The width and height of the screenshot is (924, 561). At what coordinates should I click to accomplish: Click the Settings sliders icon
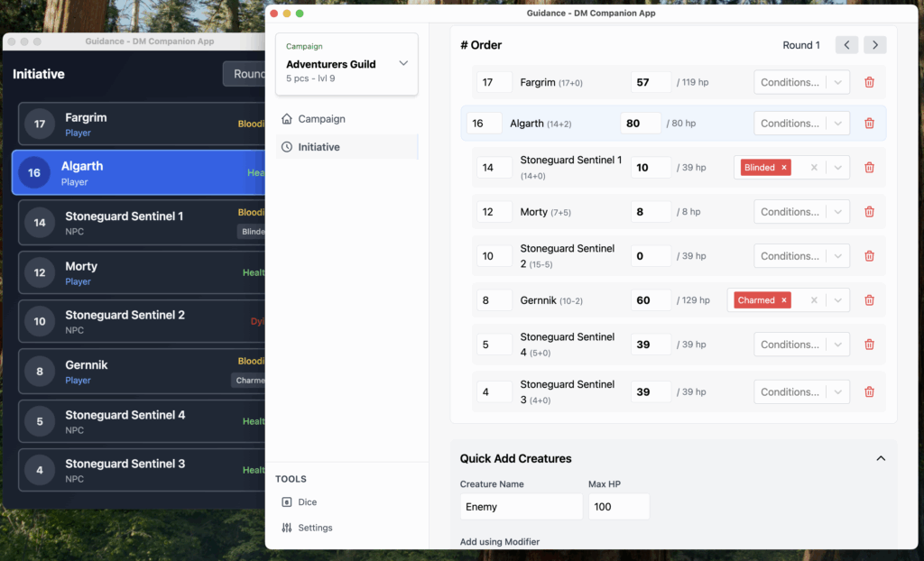[286, 528]
